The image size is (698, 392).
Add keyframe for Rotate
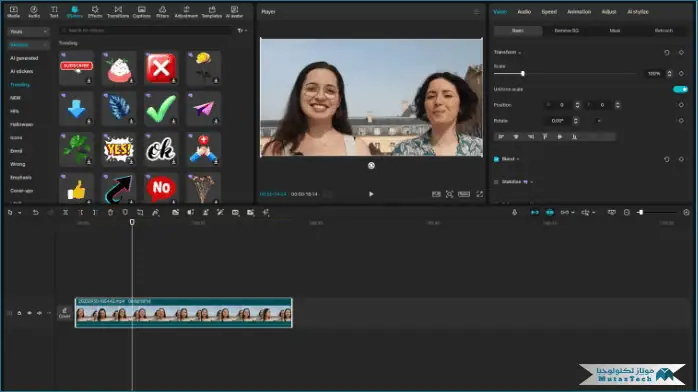point(681,121)
